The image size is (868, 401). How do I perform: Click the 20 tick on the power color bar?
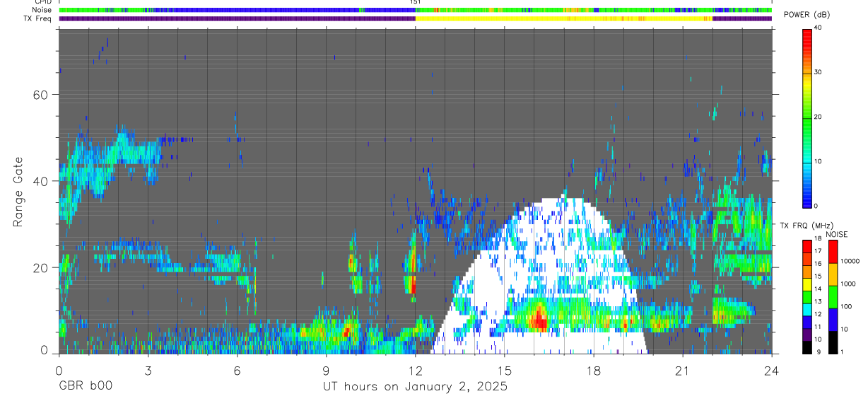click(x=819, y=117)
